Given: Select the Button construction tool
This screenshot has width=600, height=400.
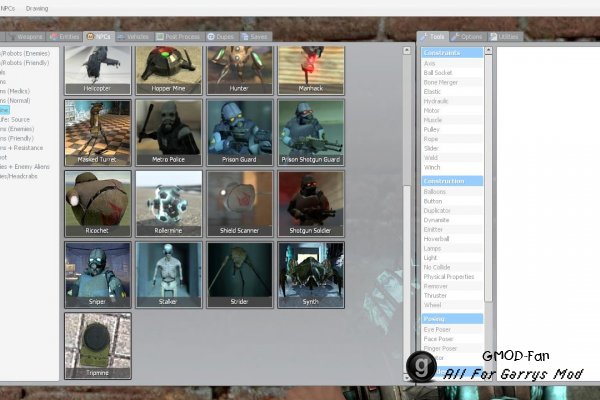Looking at the screenshot, I should [x=452, y=201].
